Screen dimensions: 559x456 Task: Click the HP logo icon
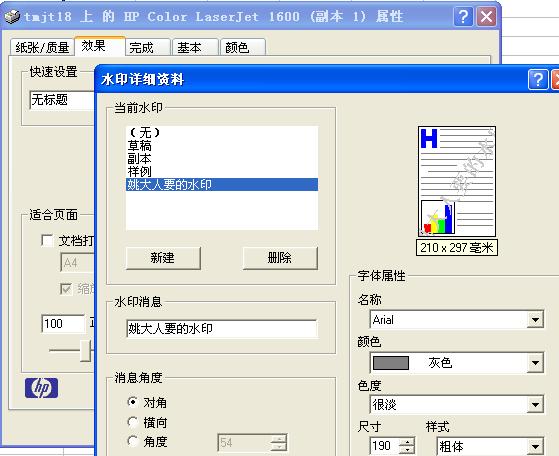(41, 388)
